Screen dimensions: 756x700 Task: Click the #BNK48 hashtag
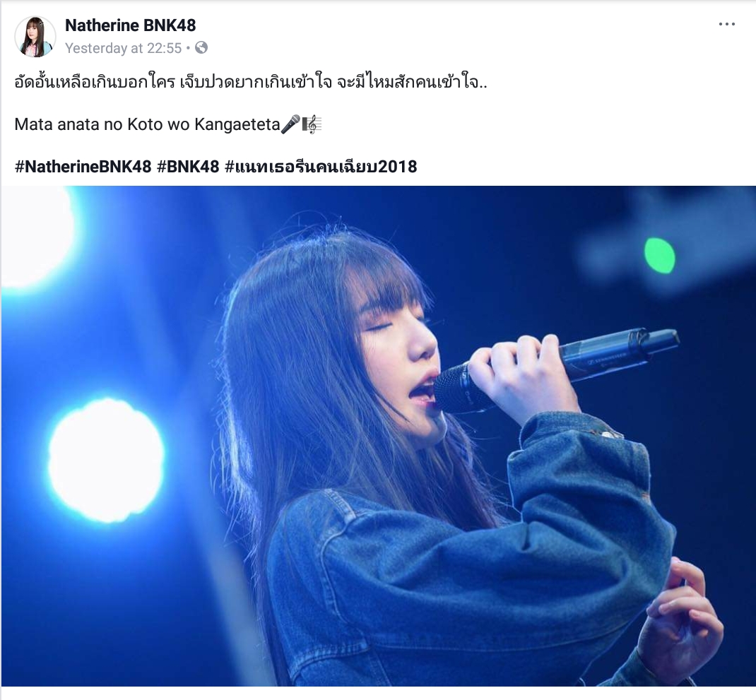point(188,166)
